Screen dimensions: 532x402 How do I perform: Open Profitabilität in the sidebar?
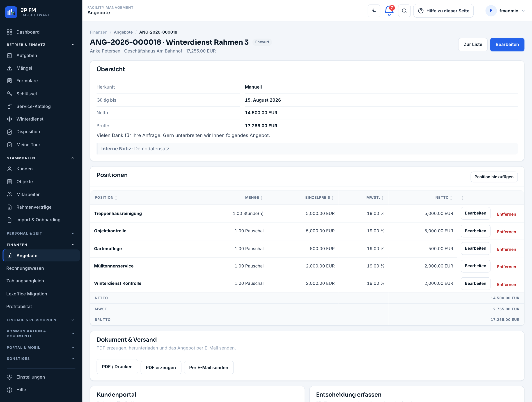tap(19, 306)
